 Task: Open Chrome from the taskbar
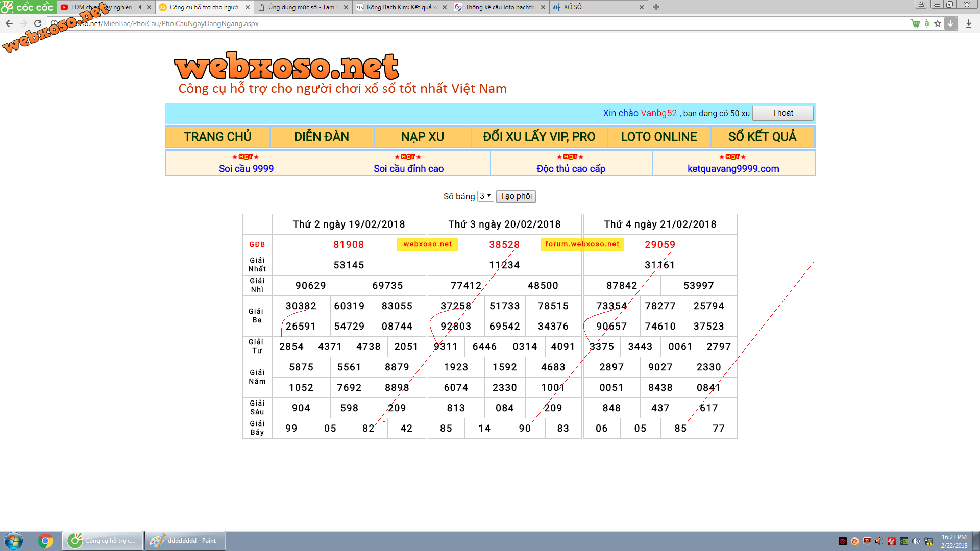[x=45, y=541]
